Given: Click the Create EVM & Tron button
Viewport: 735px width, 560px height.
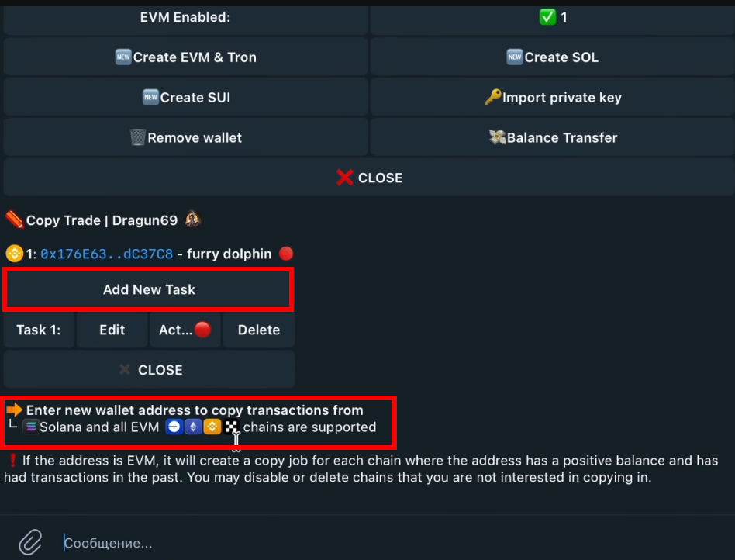Looking at the screenshot, I should click(185, 57).
